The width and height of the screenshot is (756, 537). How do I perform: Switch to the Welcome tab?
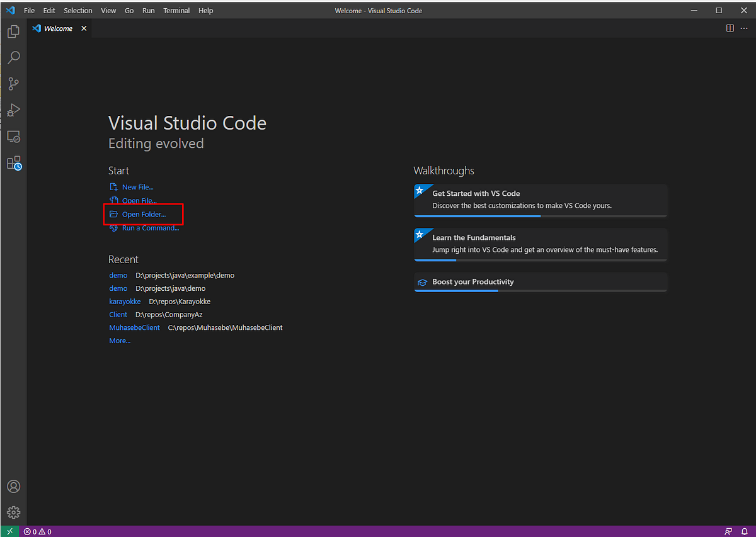[x=57, y=28]
